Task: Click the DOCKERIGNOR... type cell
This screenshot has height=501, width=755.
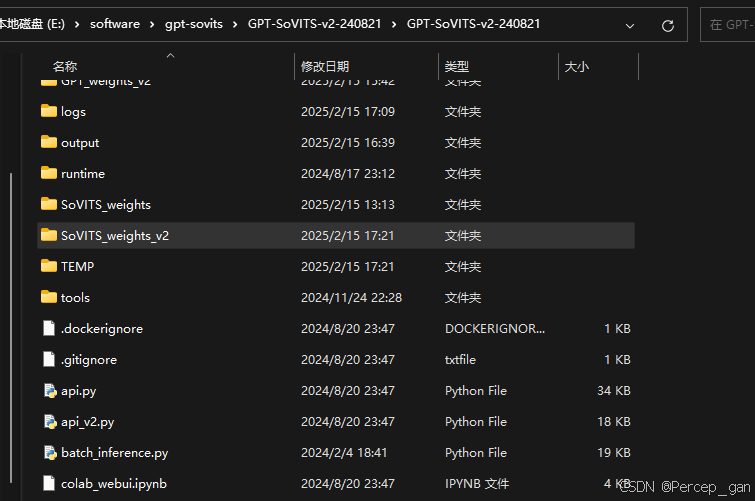Action: (x=495, y=329)
